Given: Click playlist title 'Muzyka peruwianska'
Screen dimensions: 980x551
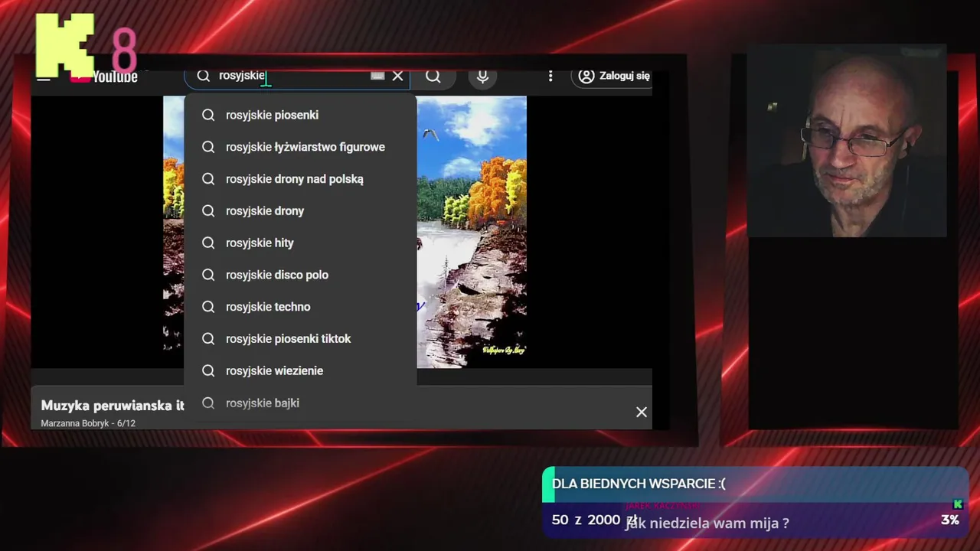Looking at the screenshot, I should click(113, 406).
